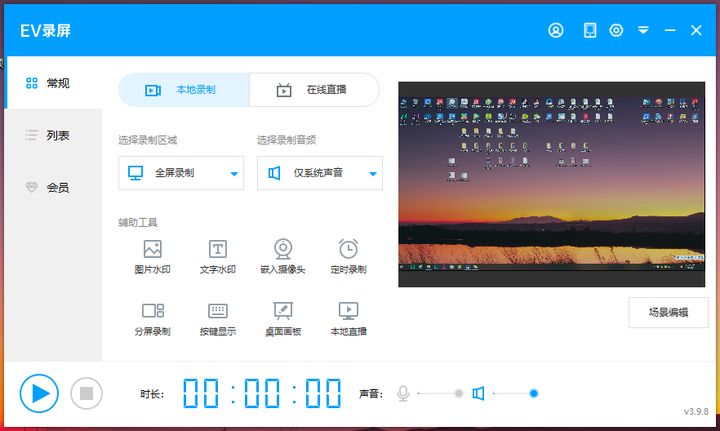Adjust the speaker volume slider
Viewport: 720px width, 431px height.
[515, 393]
